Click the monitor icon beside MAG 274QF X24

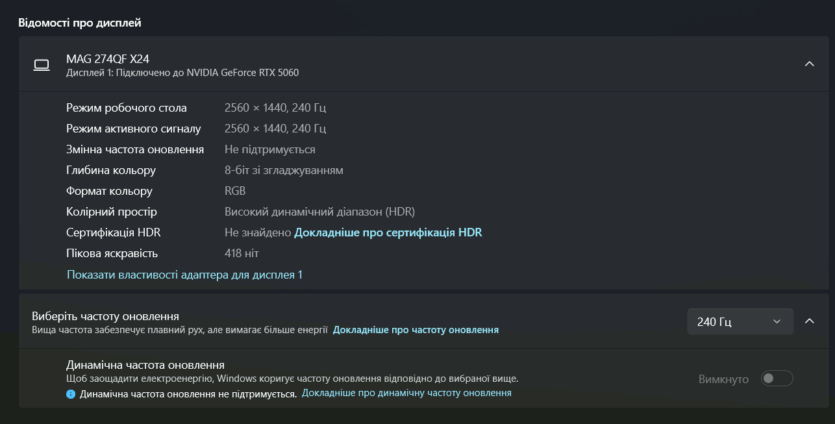pyautogui.click(x=41, y=65)
